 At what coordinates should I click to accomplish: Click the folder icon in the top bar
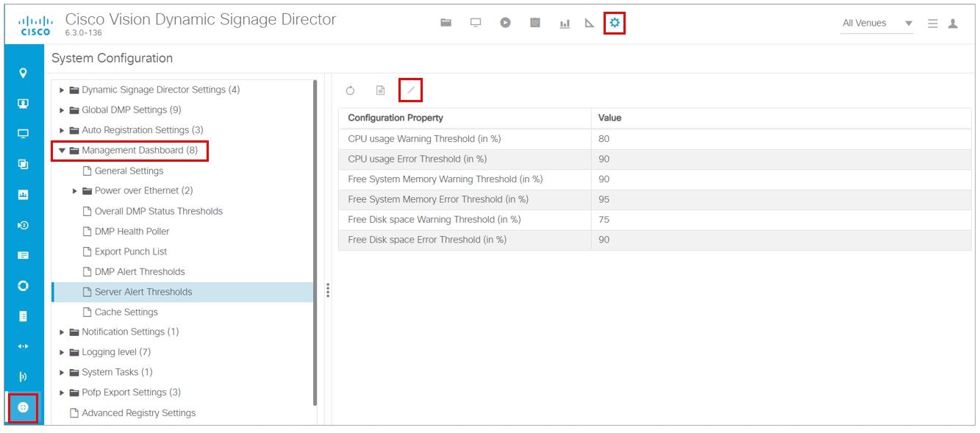pyautogui.click(x=446, y=23)
